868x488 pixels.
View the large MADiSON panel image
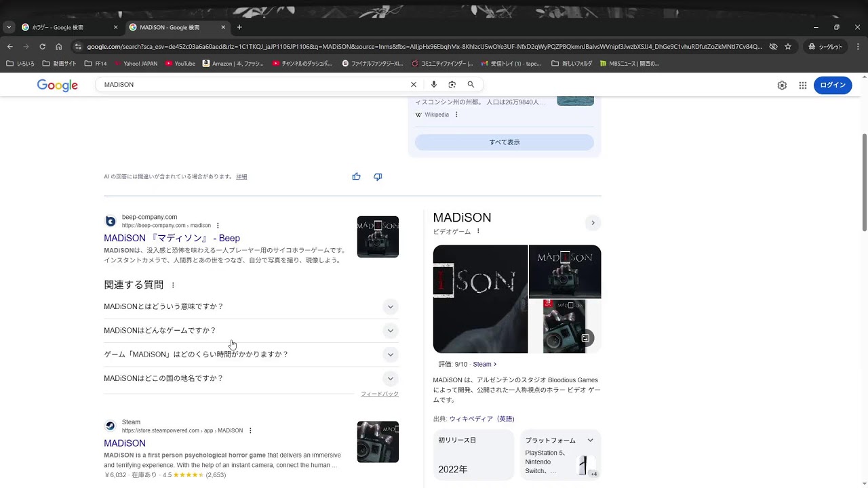tap(480, 299)
